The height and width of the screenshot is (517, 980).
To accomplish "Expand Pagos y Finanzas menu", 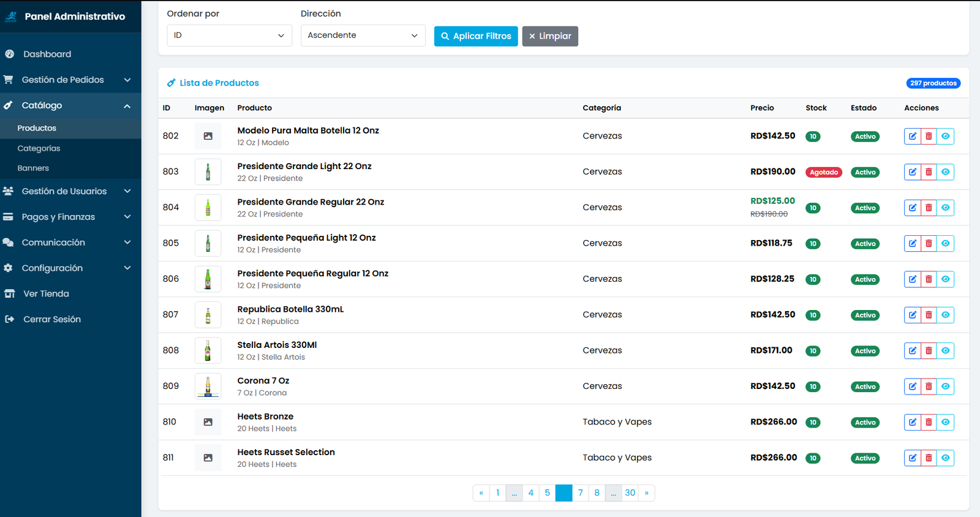I will pos(70,217).
